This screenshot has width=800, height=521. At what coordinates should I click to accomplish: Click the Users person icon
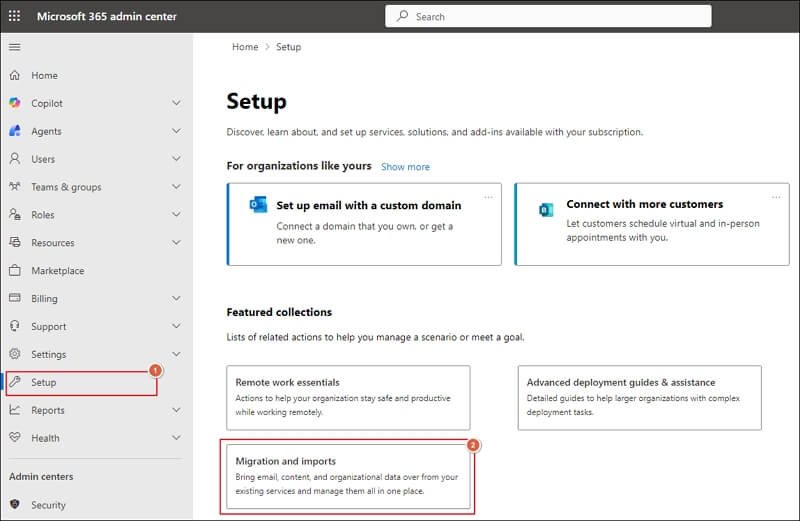pos(15,159)
